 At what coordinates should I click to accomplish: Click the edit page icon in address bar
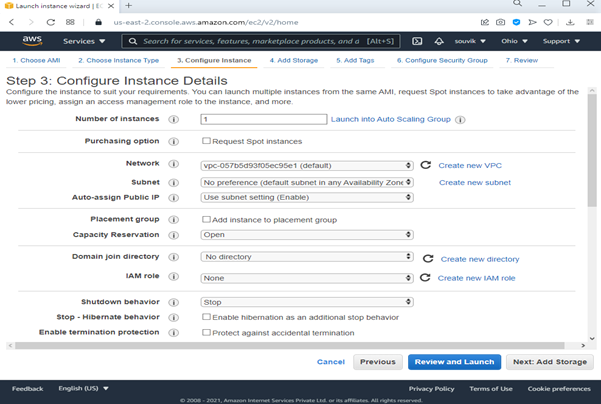[484, 22]
